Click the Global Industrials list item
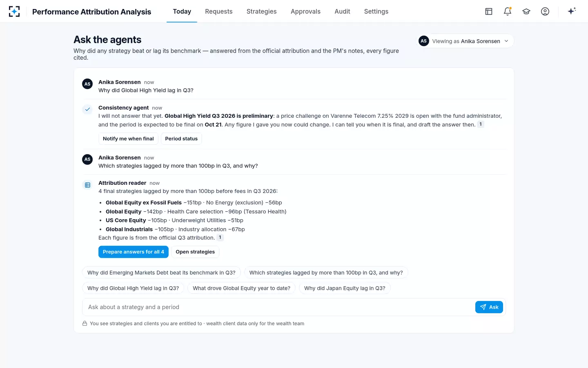This screenshot has height=368, width=588. pos(175,229)
